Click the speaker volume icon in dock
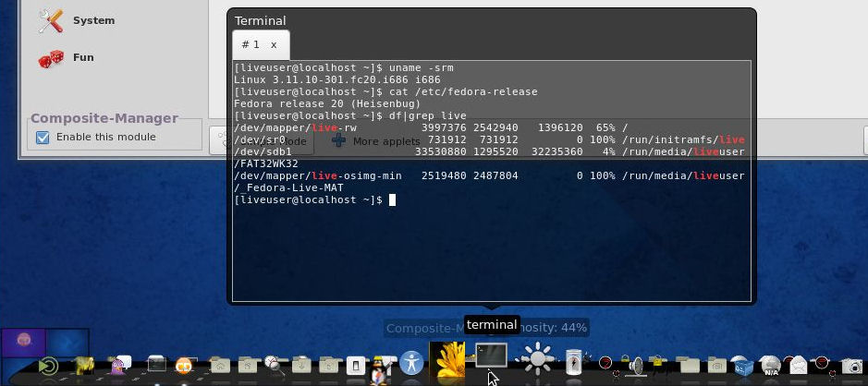The image size is (868, 386). point(636,367)
